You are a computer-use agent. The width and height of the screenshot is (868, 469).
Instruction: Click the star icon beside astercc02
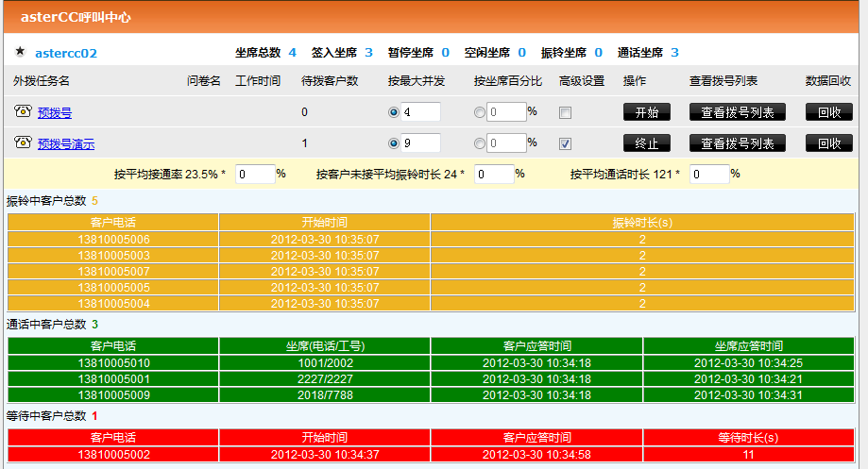click(20, 52)
